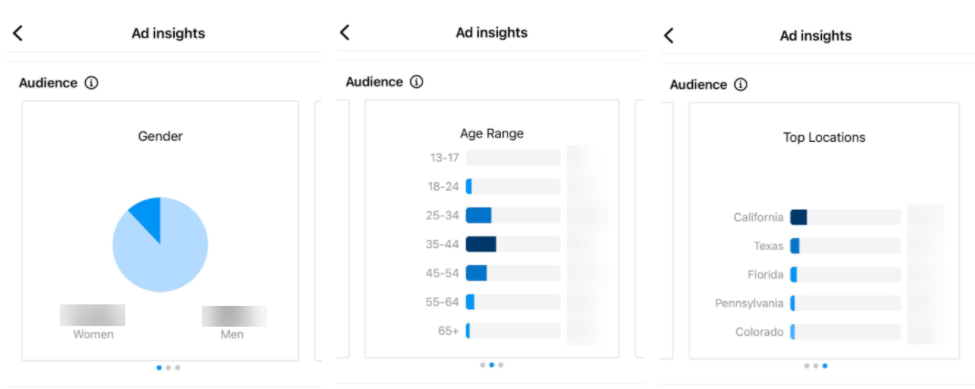Select the last page dot under Gender card
Image resolution: width=975 pixels, height=389 pixels.
tap(178, 368)
